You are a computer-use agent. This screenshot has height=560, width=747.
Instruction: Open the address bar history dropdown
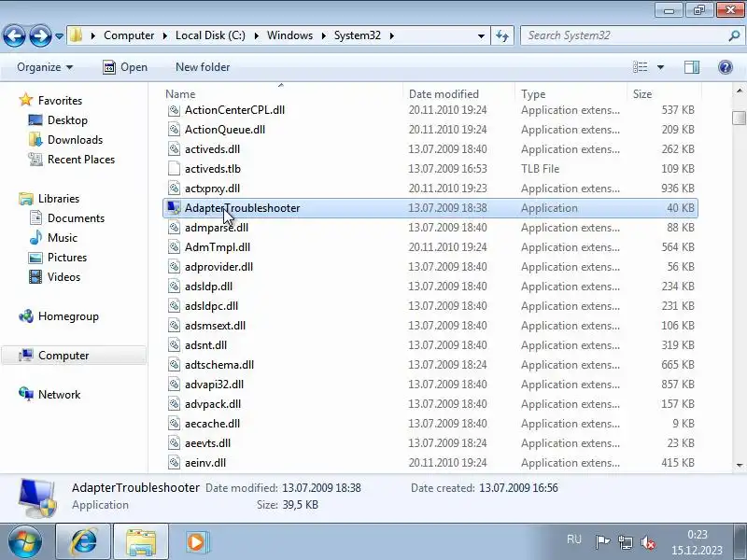tap(481, 35)
